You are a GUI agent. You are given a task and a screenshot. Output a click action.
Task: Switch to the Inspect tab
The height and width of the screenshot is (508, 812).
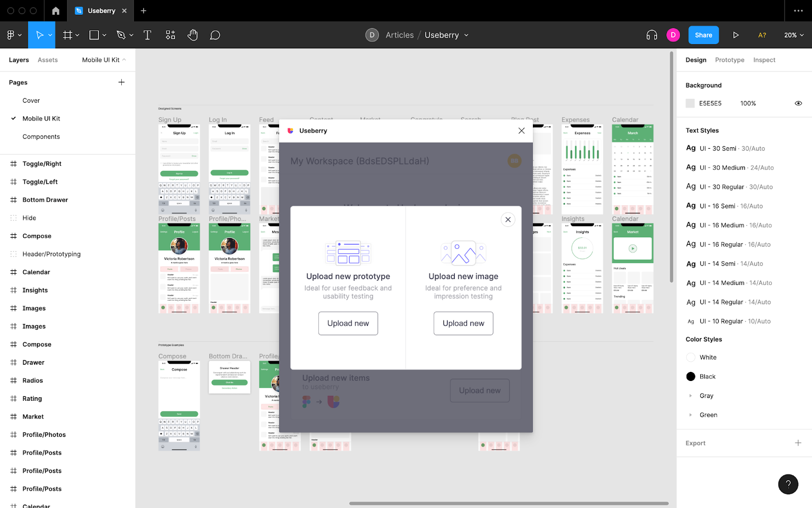click(764, 60)
